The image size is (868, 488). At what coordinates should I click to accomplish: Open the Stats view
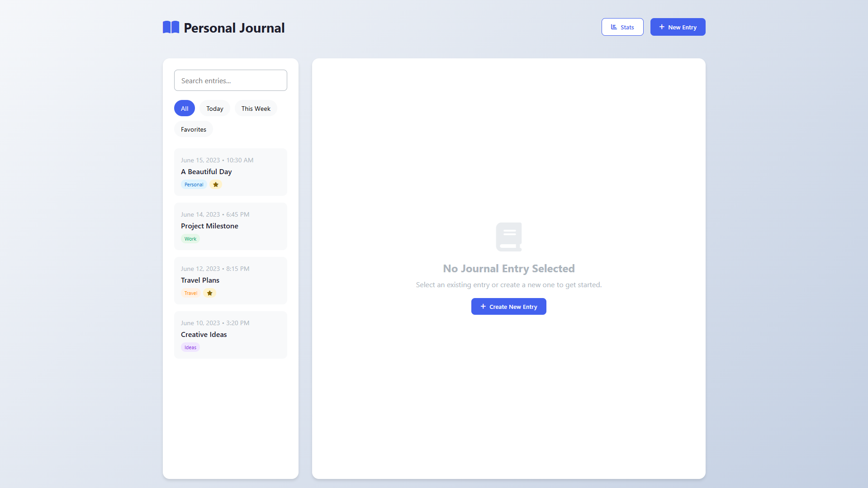(622, 27)
